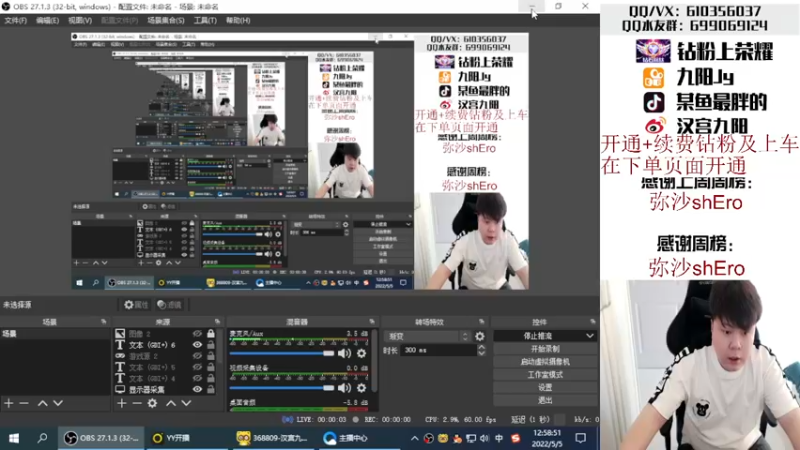Select the 场景 item in scenes list

[x=55, y=334]
